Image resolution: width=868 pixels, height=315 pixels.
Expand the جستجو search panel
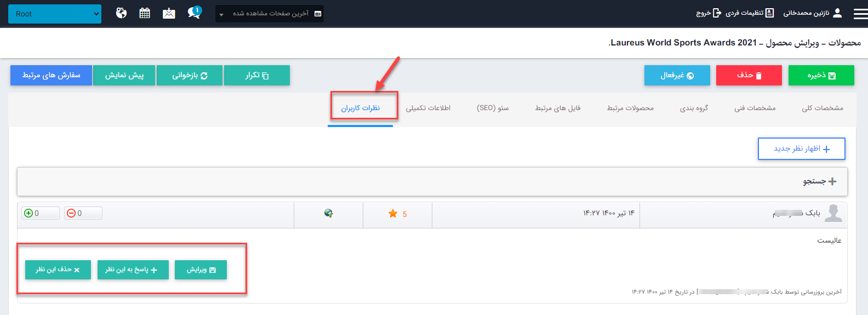coord(819,181)
